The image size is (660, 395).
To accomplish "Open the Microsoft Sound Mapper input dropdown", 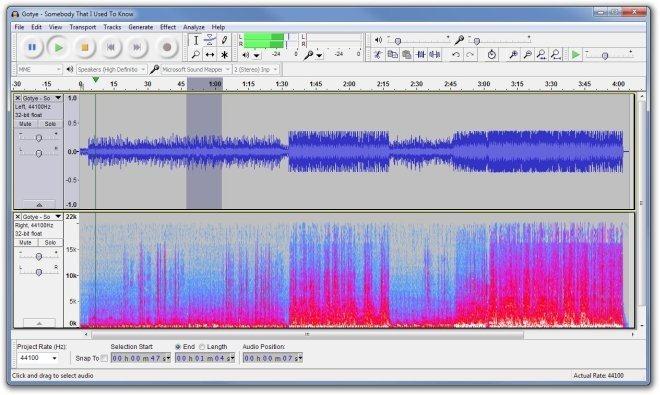I will tap(197, 69).
